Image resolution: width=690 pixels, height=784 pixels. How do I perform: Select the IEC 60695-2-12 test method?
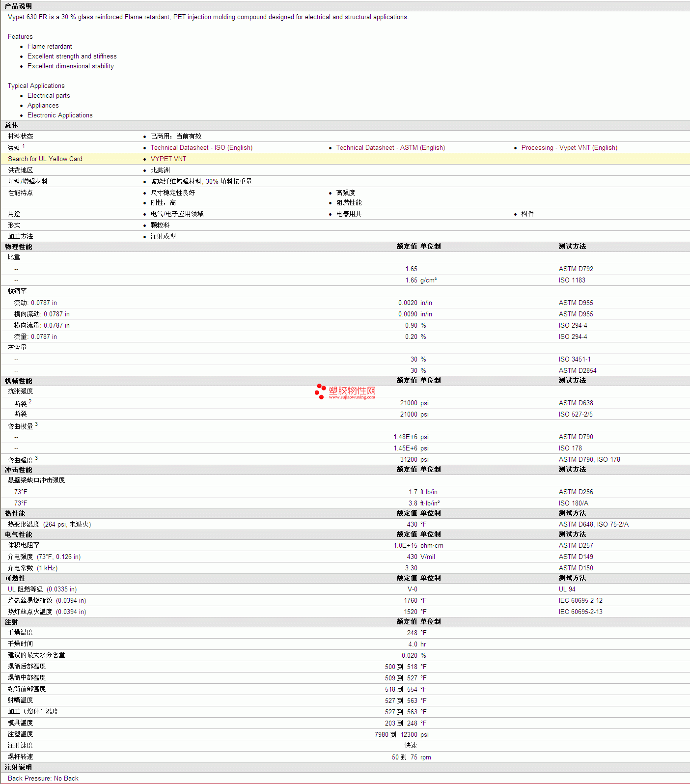[x=580, y=600]
